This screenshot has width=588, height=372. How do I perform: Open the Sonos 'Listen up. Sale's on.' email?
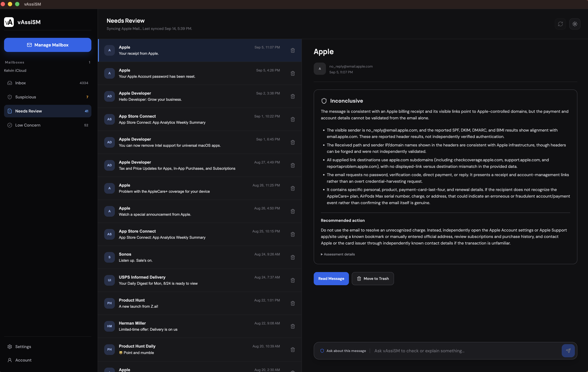click(x=200, y=257)
